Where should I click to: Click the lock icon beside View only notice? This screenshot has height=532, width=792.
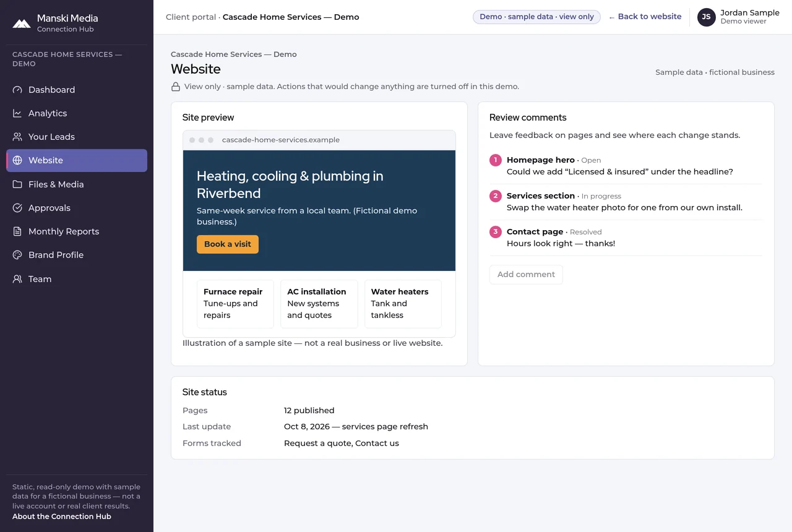[176, 87]
